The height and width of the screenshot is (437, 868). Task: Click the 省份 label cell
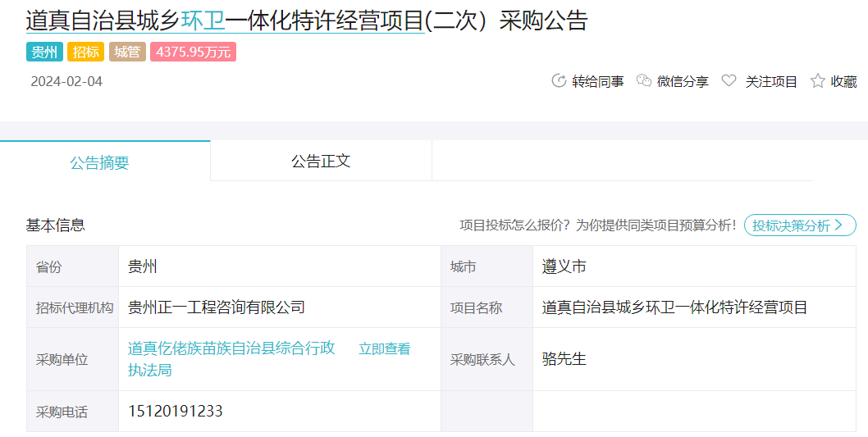click(72, 266)
